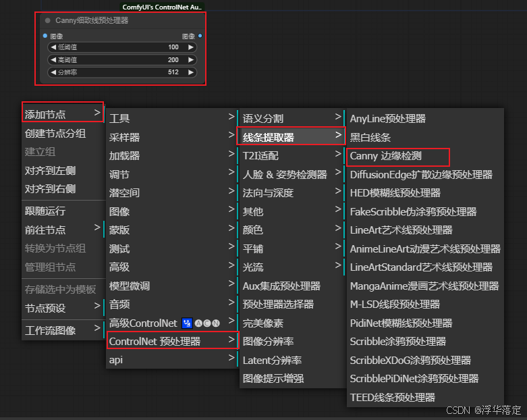The height and width of the screenshot is (420, 527).
Task: Click the 低阈值 value 100
Action: pyautogui.click(x=173, y=47)
